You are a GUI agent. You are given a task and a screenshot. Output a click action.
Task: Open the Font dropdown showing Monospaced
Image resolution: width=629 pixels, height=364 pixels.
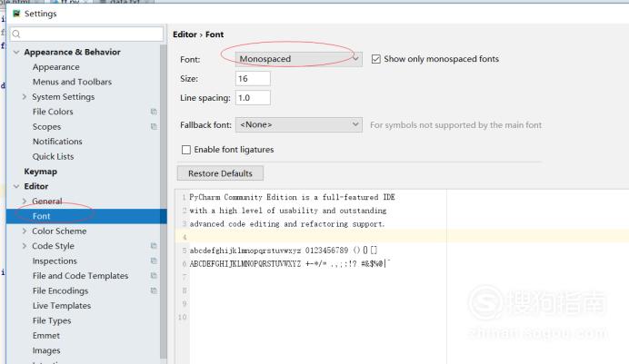299,59
